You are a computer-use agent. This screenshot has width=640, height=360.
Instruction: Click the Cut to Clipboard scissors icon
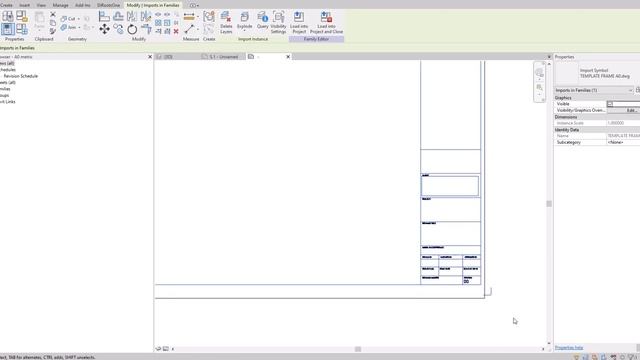point(53,14)
